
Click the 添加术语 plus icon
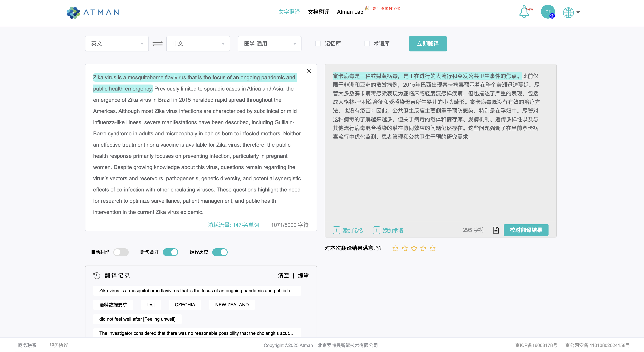(377, 230)
